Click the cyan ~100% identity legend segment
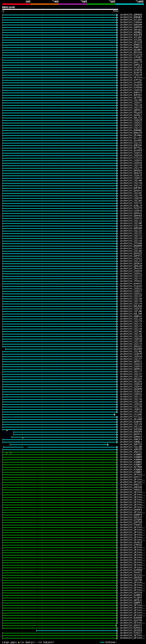The height and width of the screenshot is (644, 146). pos(130,4)
